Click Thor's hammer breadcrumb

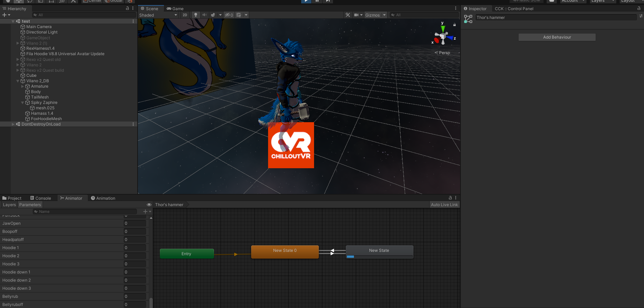169,205
